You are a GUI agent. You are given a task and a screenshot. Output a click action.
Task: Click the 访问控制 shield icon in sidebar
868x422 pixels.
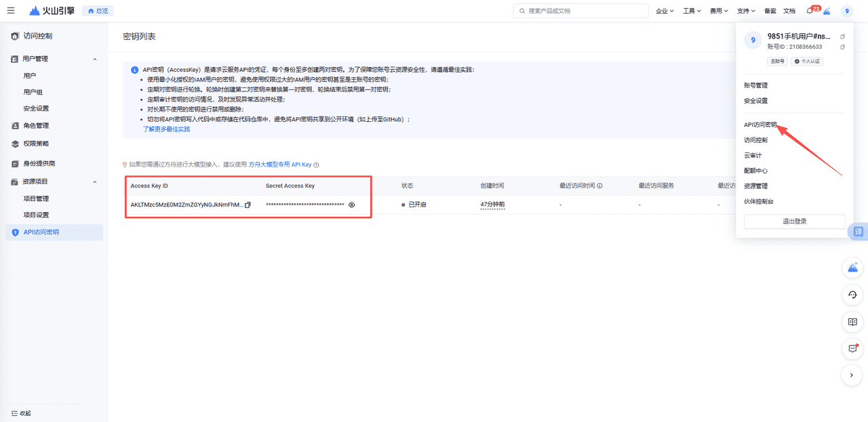[15, 36]
